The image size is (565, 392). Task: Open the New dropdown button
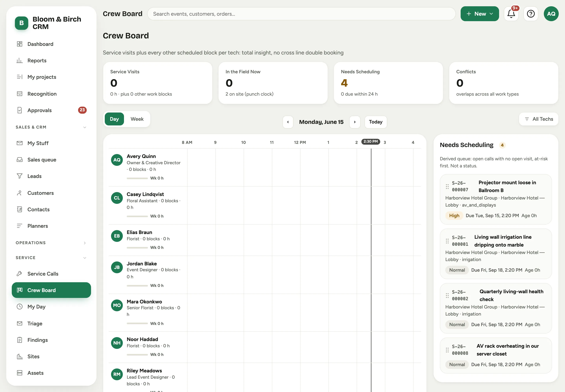(x=480, y=14)
